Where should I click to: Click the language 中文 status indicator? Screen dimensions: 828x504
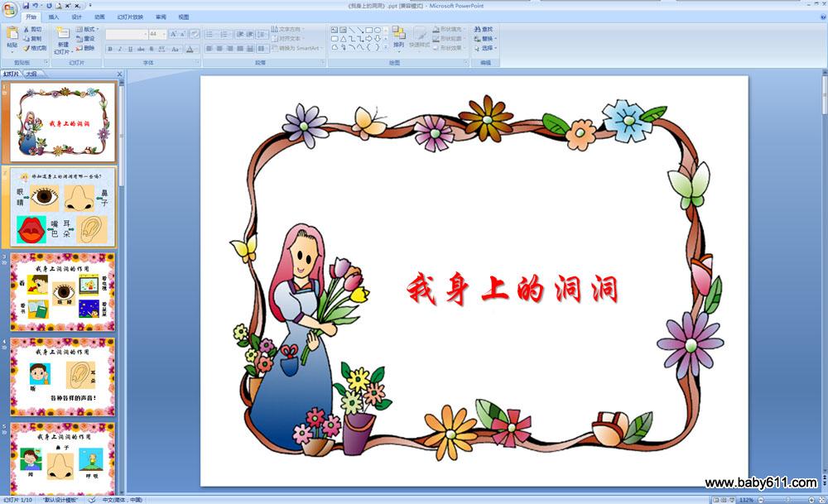[x=122, y=500]
